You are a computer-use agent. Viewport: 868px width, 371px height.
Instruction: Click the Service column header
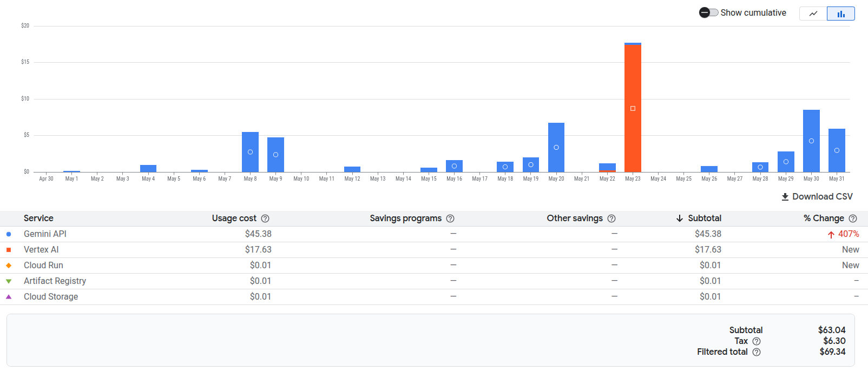coord(38,218)
